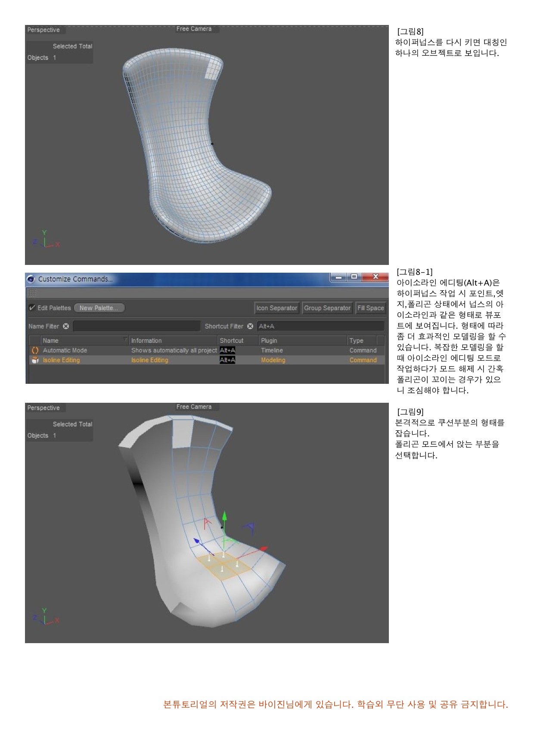Click the New Palette... button
Screen dimensions: 534x756
coord(99,308)
